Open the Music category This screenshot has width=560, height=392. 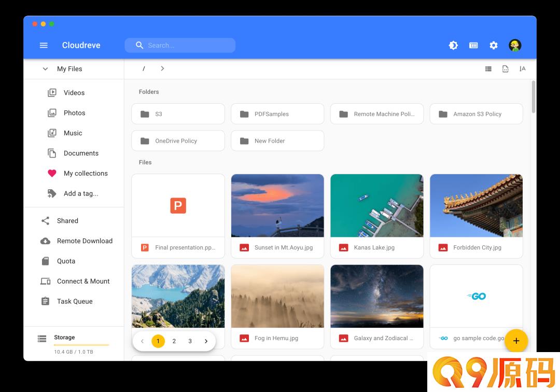click(73, 133)
